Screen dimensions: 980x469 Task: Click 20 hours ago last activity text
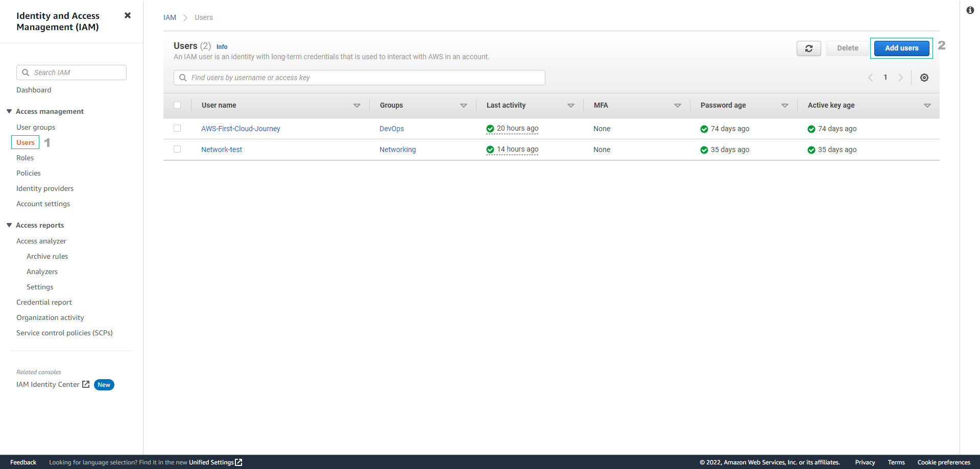tap(517, 129)
